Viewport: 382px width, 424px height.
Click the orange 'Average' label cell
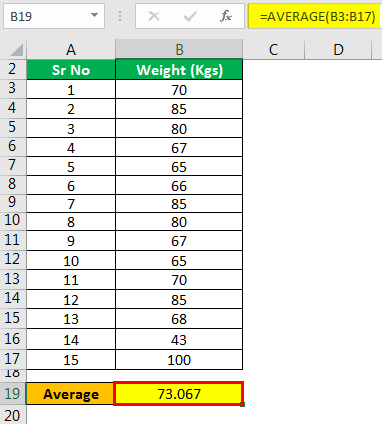[x=70, y=394]
